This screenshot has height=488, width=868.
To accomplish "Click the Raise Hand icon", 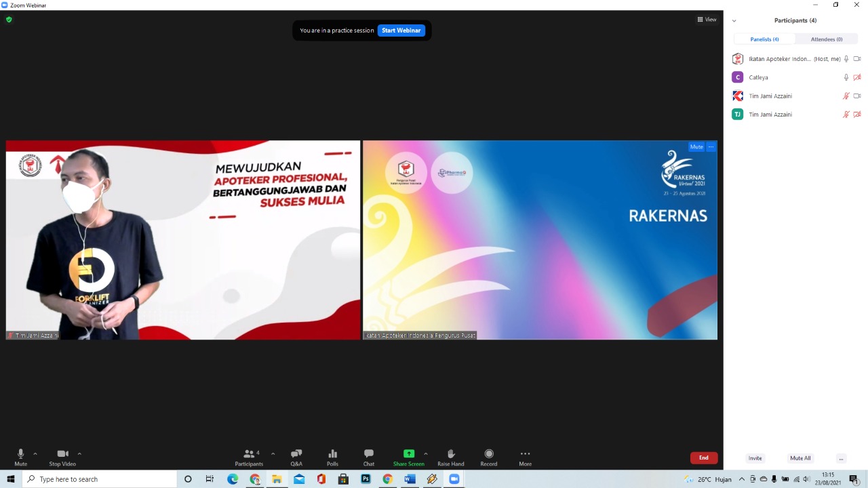I will (451, 453).
